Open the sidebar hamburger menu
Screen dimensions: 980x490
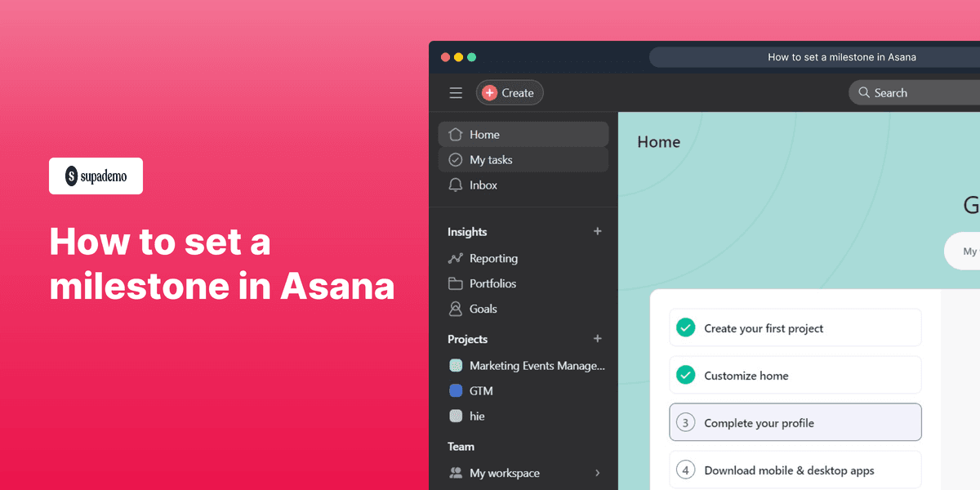(x=456, y=92)
